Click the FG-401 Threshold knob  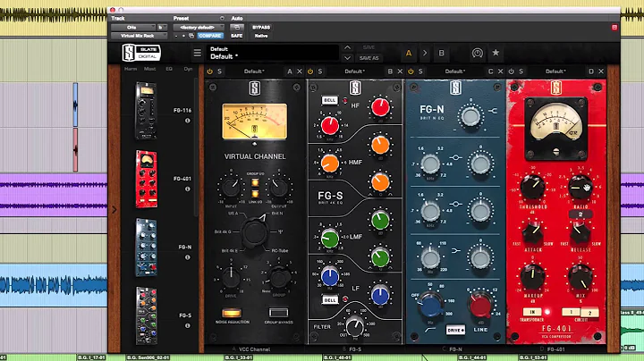(x=533, y=187)
